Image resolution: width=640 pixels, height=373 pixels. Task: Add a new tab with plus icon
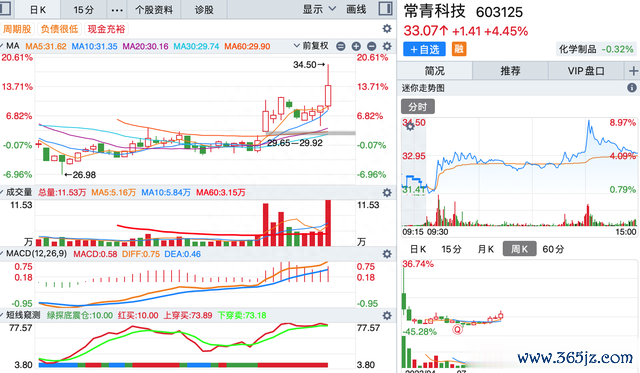(x=633, y=71)
